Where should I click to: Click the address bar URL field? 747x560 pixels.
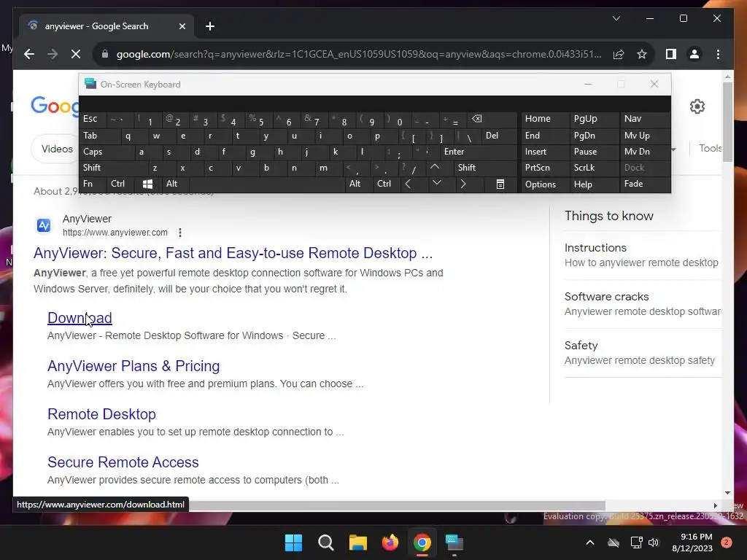pos(359,54)
